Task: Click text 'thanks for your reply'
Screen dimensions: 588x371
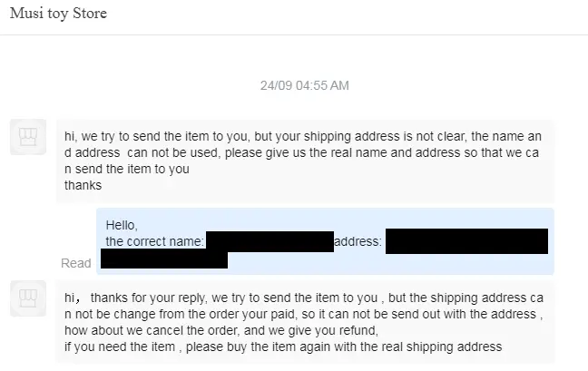Action: pyautogui.click(x=148, y=298)
